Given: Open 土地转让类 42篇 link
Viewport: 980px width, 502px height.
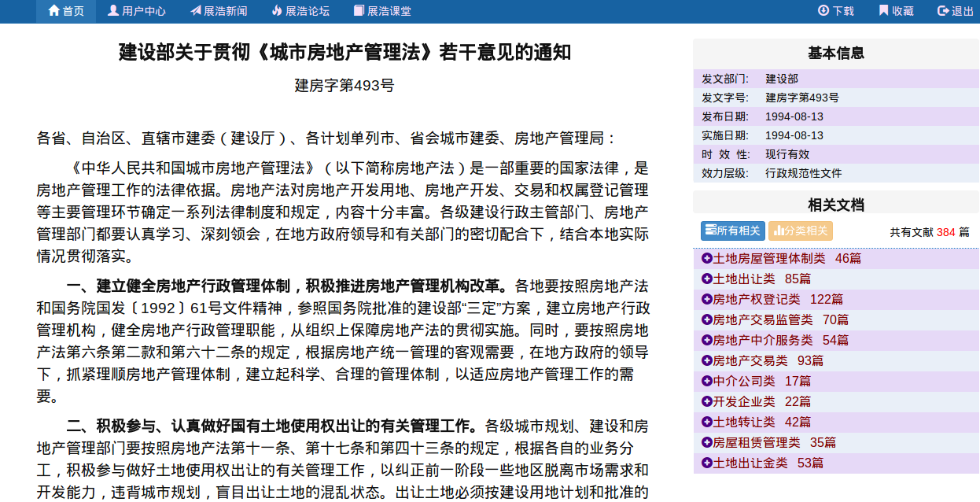Looking at the screenshot, I should coord(762,422).
